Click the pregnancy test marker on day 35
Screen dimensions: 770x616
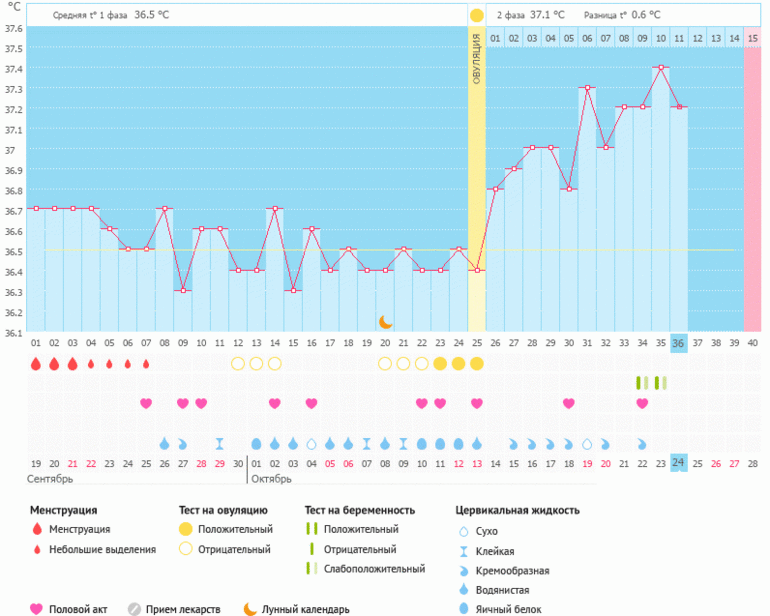pyautogui.click(x=660, y=383)
